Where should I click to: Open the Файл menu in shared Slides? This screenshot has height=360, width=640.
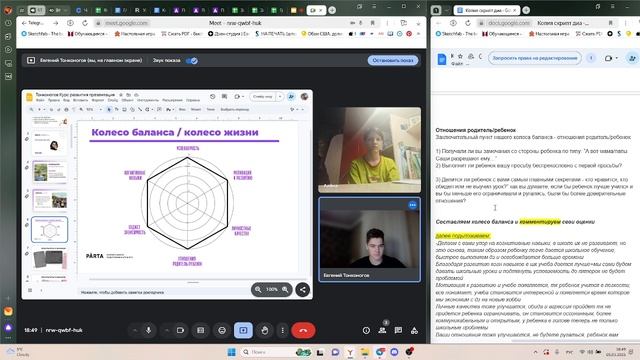tap(40, 100)
